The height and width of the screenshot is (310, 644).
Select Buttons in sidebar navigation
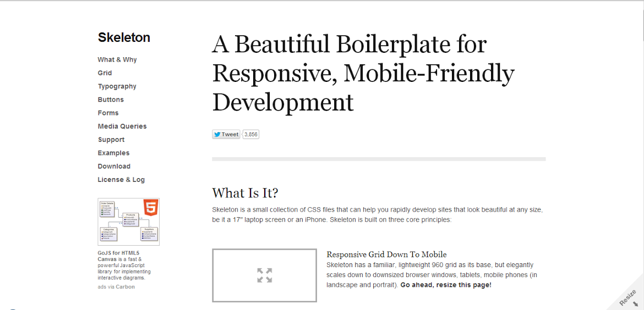point(111,99)
